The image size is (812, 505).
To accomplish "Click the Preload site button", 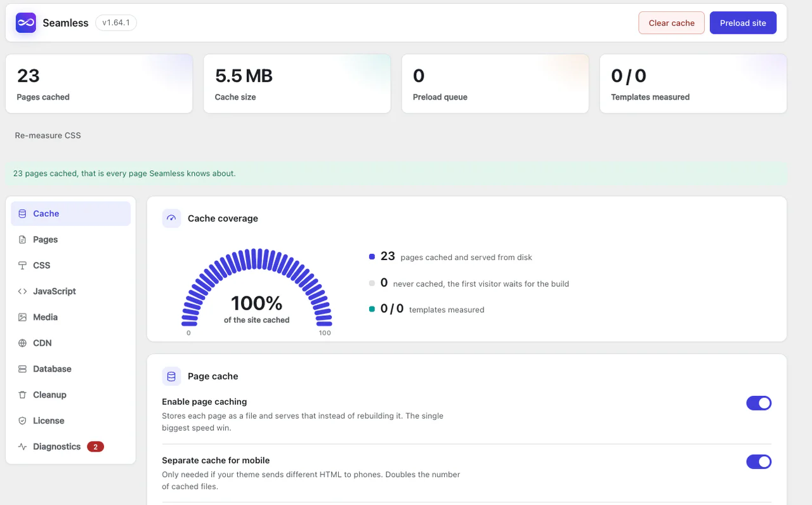I will (743, 23).
